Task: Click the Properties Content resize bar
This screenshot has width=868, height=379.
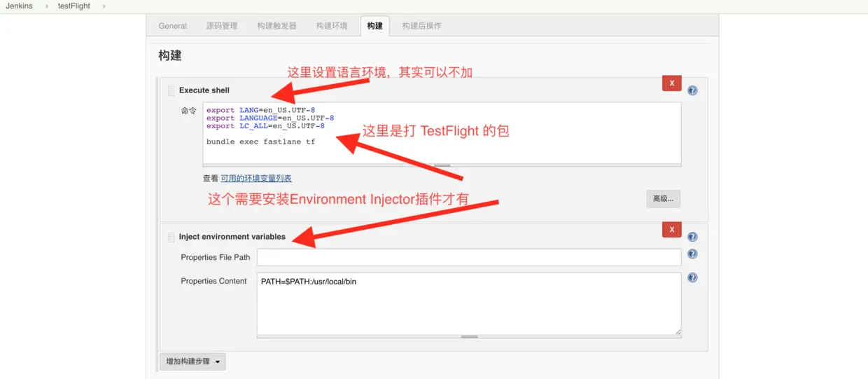Action: click(469, 337)
